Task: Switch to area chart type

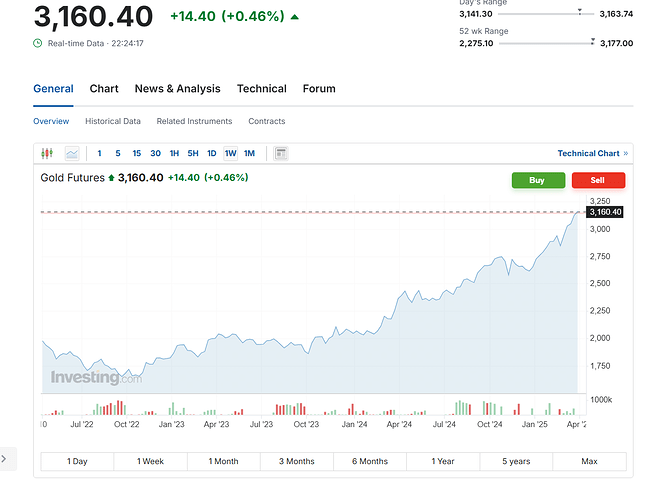Action: pos(72,153)
